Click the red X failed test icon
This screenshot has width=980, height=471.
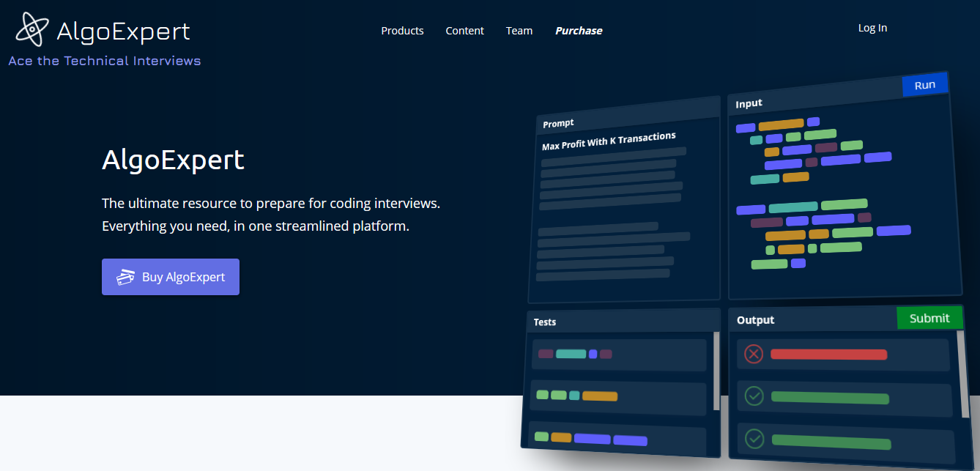754,355
